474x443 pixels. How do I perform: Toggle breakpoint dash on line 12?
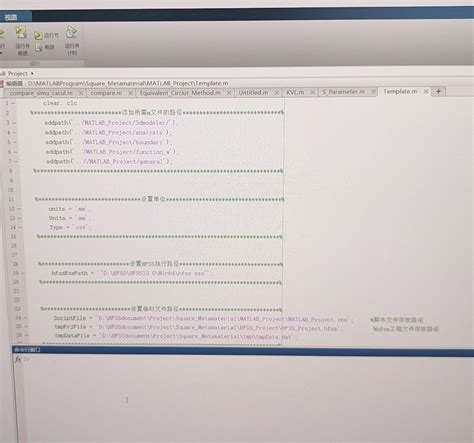click(19, 209)
